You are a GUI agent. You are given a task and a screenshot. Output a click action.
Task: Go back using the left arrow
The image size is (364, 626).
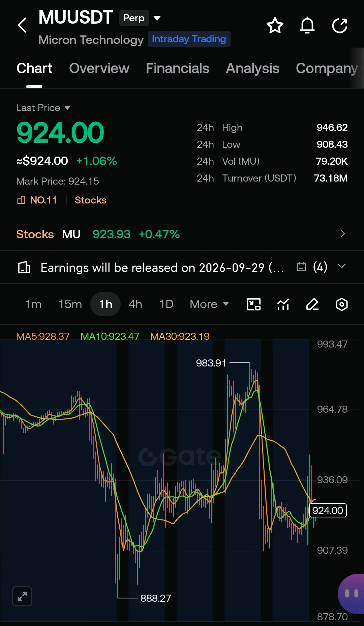click(x=22, y=25)
